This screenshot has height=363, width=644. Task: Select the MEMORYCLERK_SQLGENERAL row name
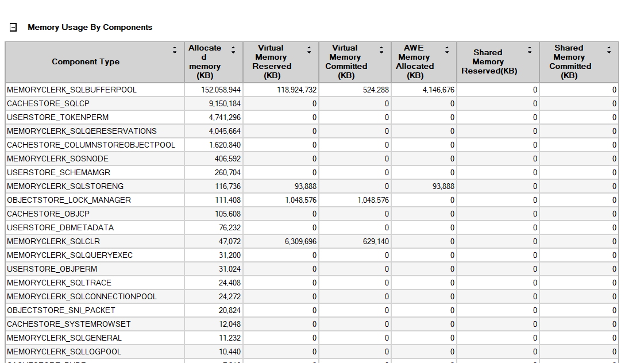point(64,338)
